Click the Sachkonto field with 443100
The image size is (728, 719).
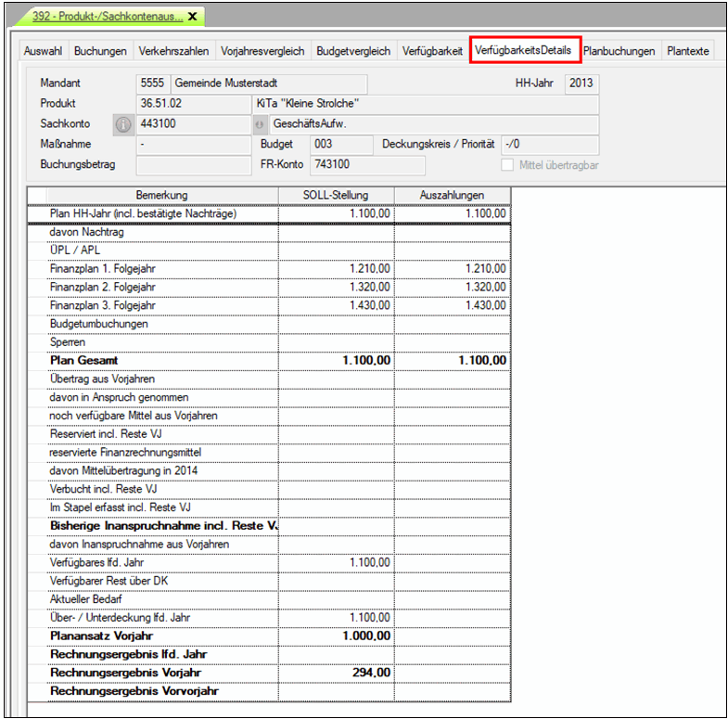pos(193,124)
